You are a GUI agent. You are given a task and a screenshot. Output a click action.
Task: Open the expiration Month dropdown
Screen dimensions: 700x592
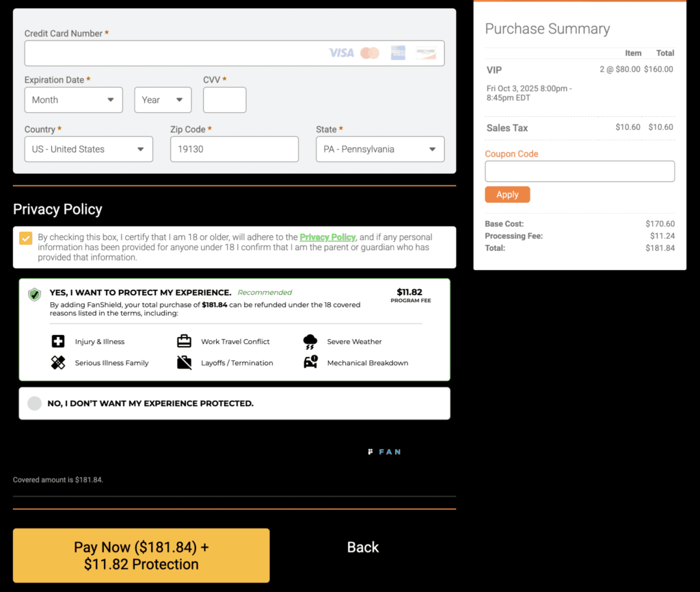(73, 100)
